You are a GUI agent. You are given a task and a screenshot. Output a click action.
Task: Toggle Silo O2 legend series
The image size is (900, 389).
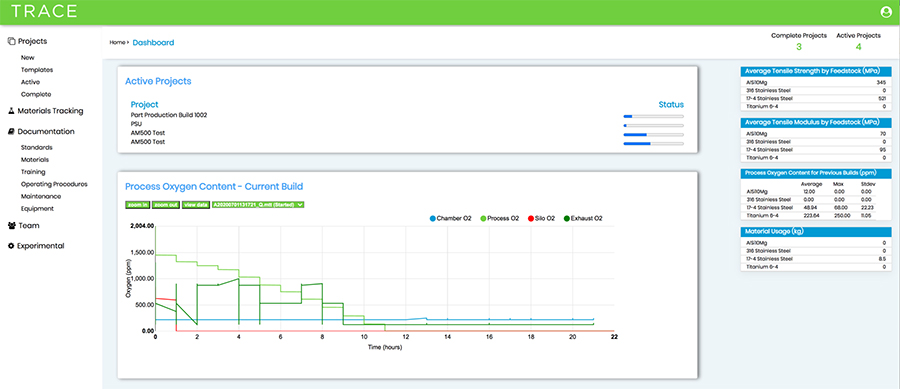[x=542, y=219]
